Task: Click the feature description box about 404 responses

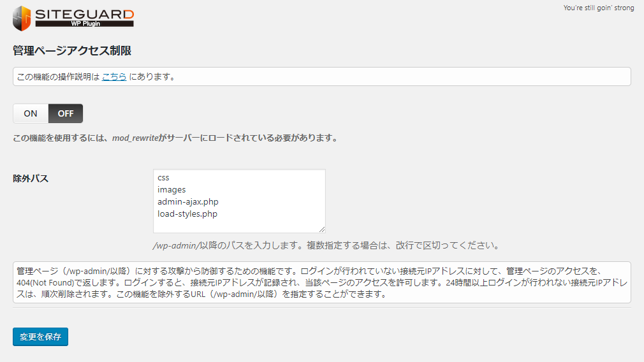Action: pos(321,282)
